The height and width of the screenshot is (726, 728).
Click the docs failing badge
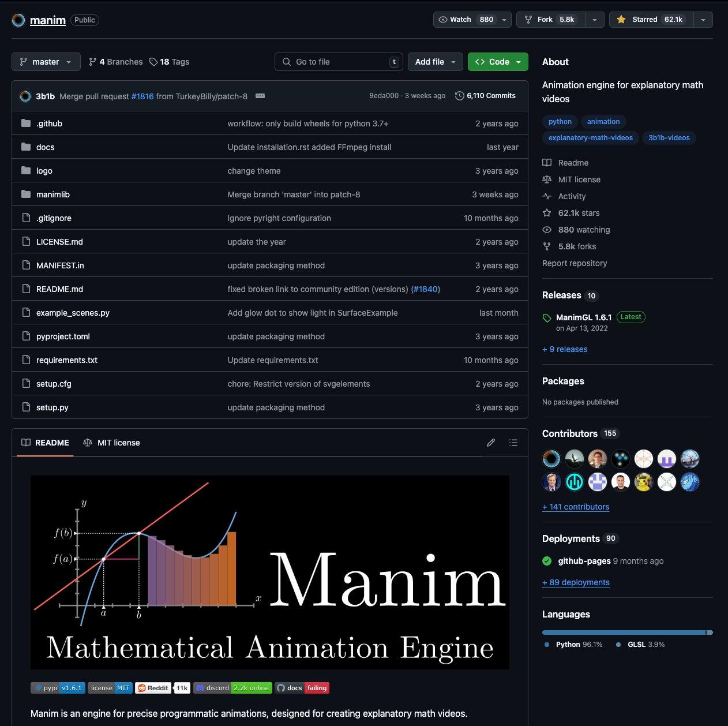[x=302, y=688]
